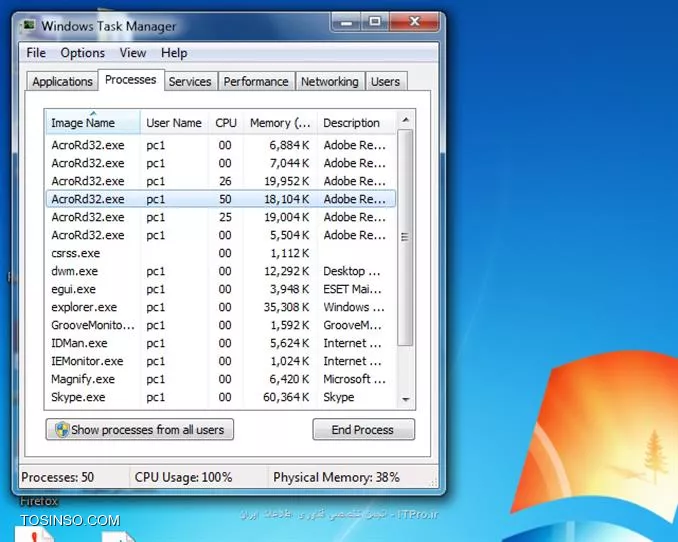The height and width of the screenshot is (542, 678).
Task: Go to the Performance tab
Action: (256, 81)
